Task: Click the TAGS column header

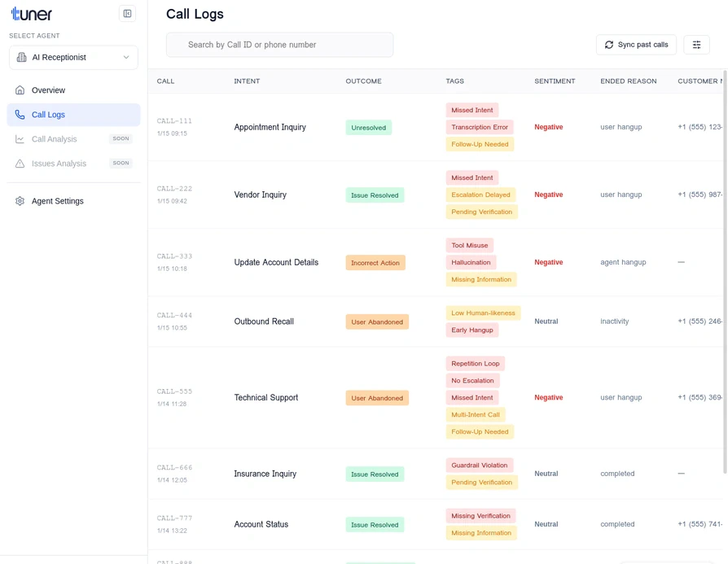Action: [x=454, y=81]
